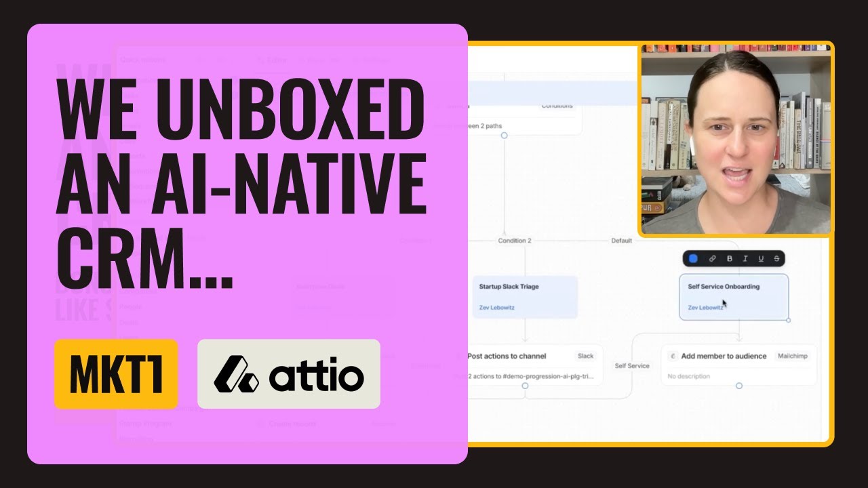Toggle italic formatting in floating toolbar
868x488 pixels.
click(x=745, y=258)
